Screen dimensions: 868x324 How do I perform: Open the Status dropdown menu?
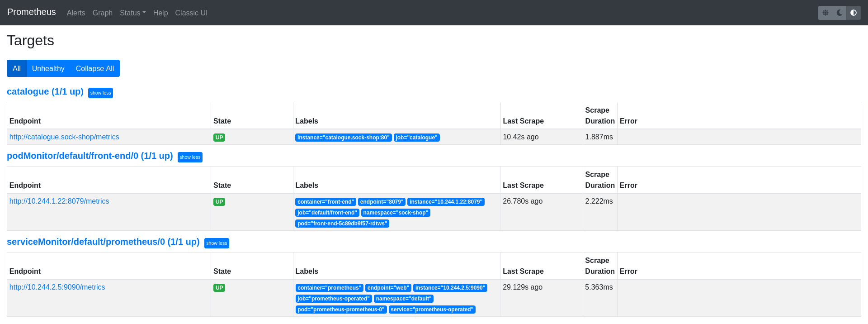[132, 13]
